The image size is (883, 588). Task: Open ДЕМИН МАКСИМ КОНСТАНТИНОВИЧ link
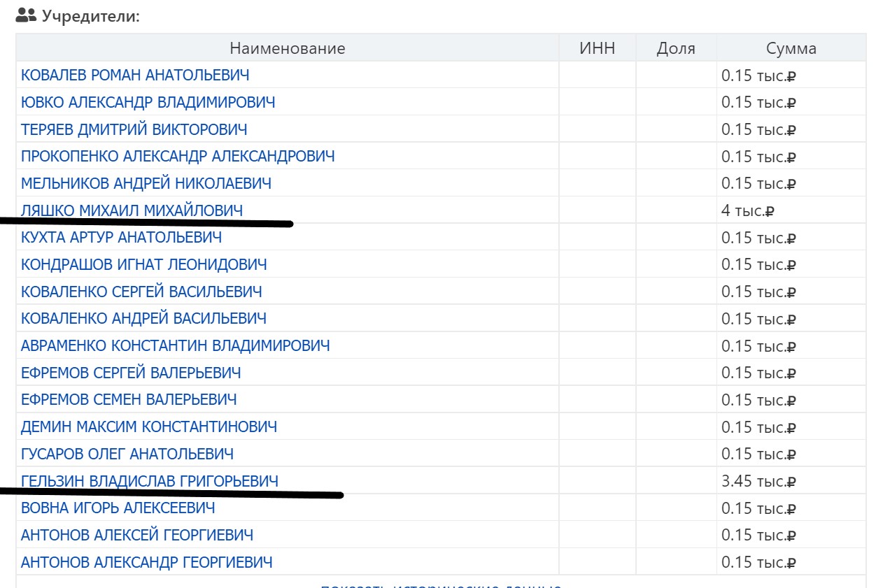point(148,426)
